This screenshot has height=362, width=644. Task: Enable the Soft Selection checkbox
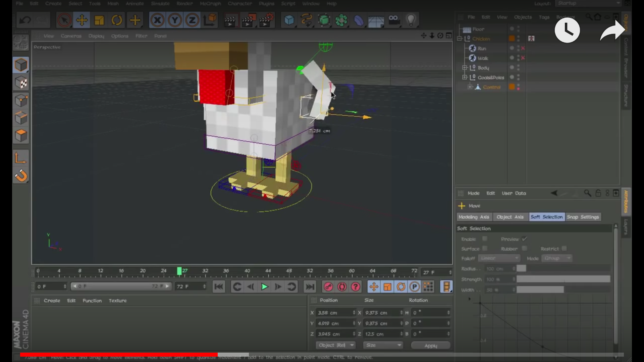(485, 239)
